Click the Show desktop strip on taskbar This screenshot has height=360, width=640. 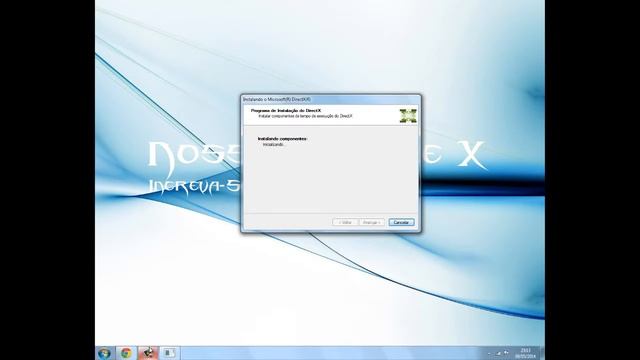pyautogui.click(x=542, y=353)
